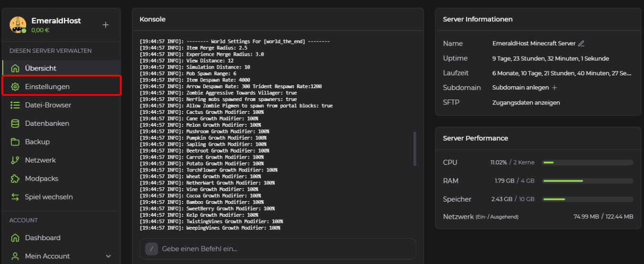Click the Datenbanken database icon

15,123
